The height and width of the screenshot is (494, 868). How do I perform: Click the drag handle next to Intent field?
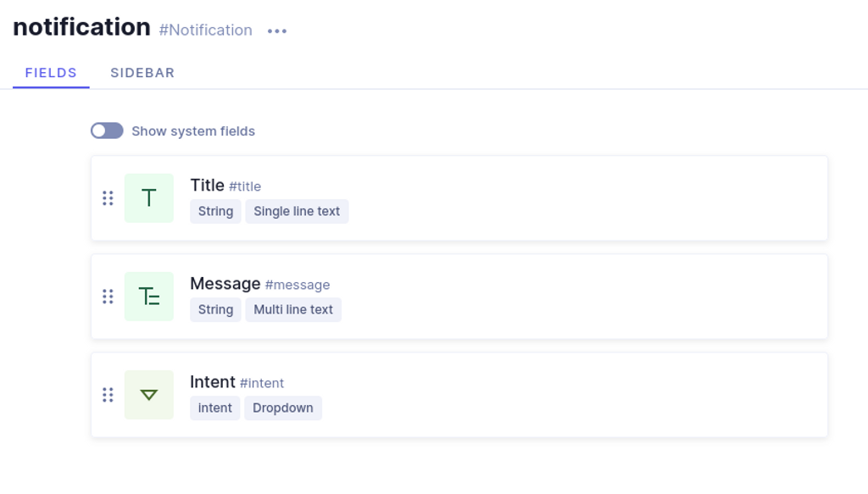(x=108, y=394)
